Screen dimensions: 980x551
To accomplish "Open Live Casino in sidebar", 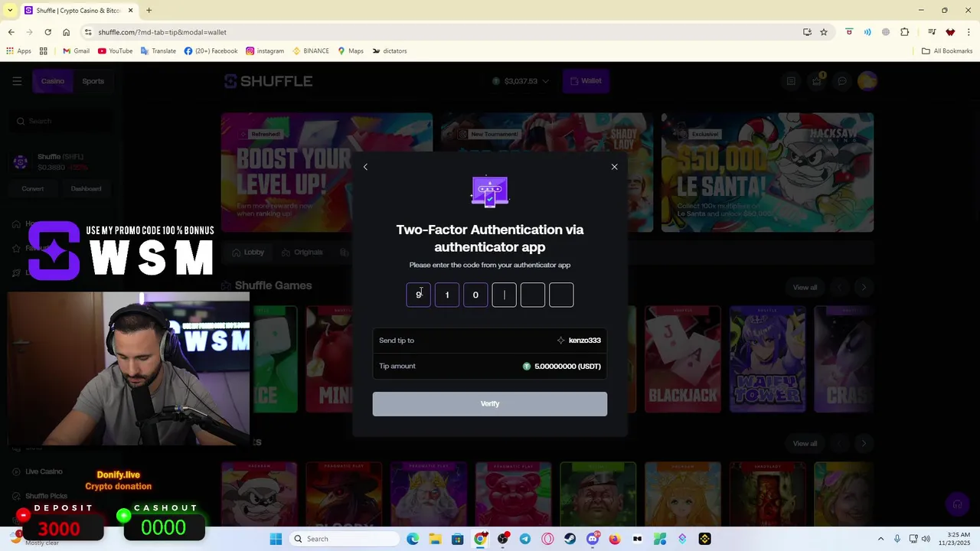I will (x=44, y=471).
